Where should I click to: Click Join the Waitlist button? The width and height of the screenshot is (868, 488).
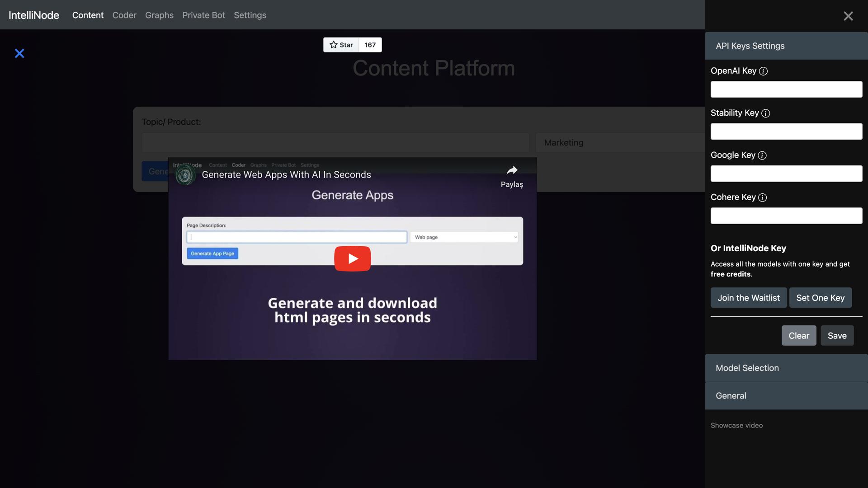748,298
